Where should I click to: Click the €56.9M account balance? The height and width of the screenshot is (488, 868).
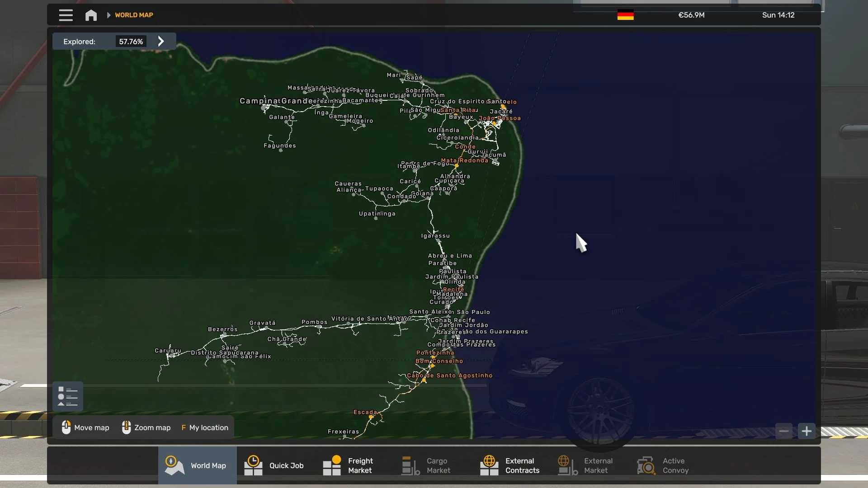691,15
